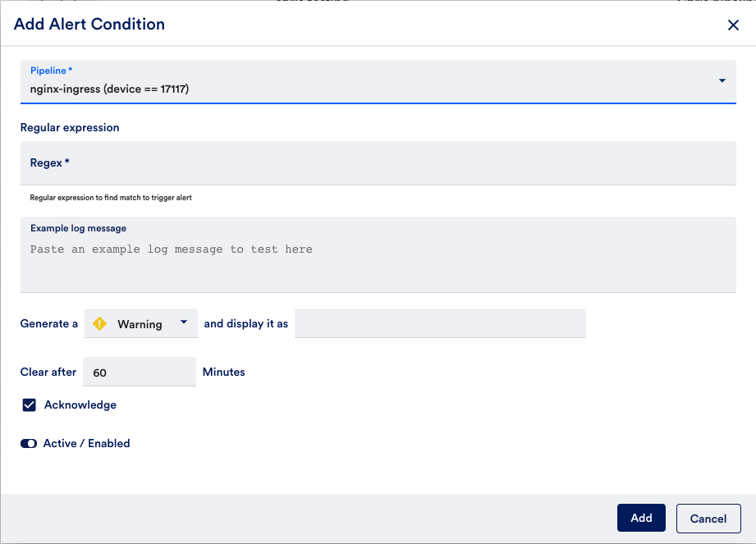Close the Add Alert Condition dialog
Viewport: 756px width, 544px height.
click(x=733, y=25)
